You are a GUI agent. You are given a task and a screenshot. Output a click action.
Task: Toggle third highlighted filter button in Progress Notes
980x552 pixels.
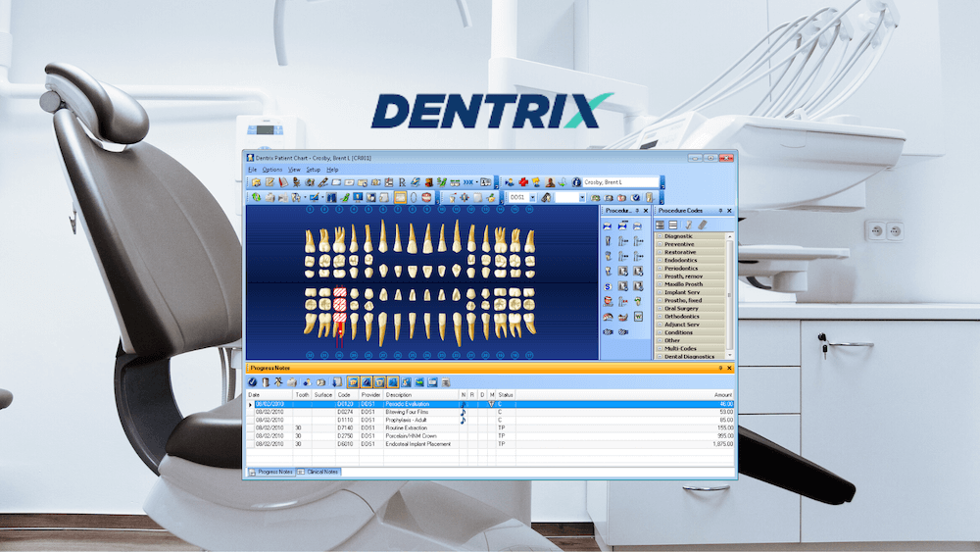point(379,382)
